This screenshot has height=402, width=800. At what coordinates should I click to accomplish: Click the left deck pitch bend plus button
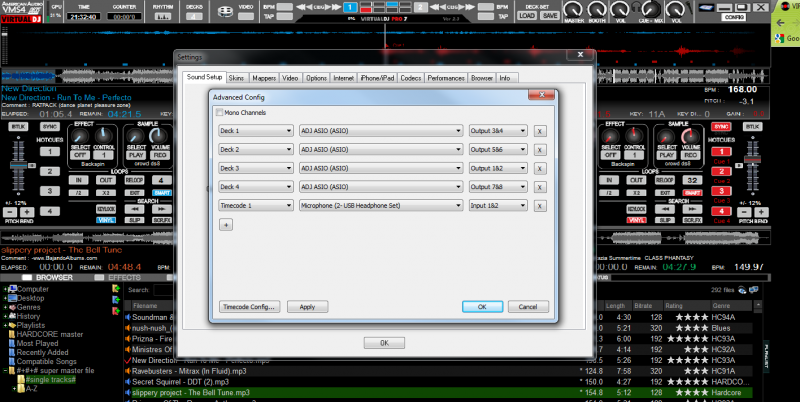(27, 212)
